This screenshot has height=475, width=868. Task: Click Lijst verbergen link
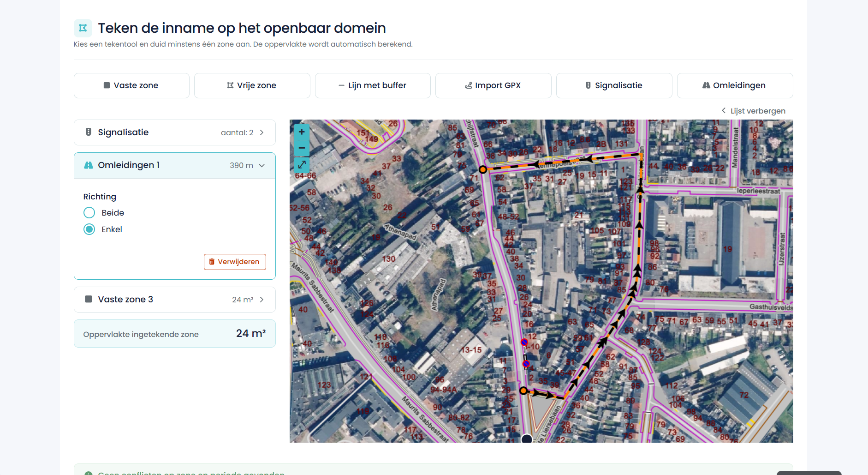(754, 111)
